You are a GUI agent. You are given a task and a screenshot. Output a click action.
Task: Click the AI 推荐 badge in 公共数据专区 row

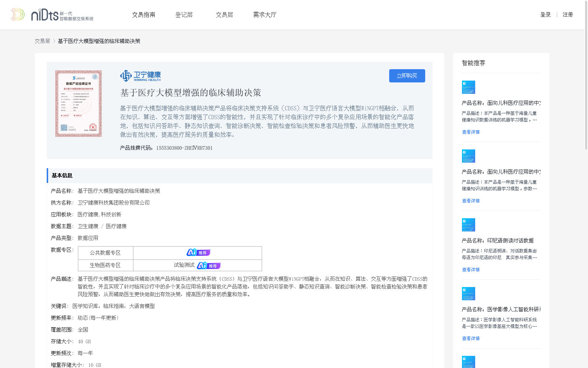[198, 252]
